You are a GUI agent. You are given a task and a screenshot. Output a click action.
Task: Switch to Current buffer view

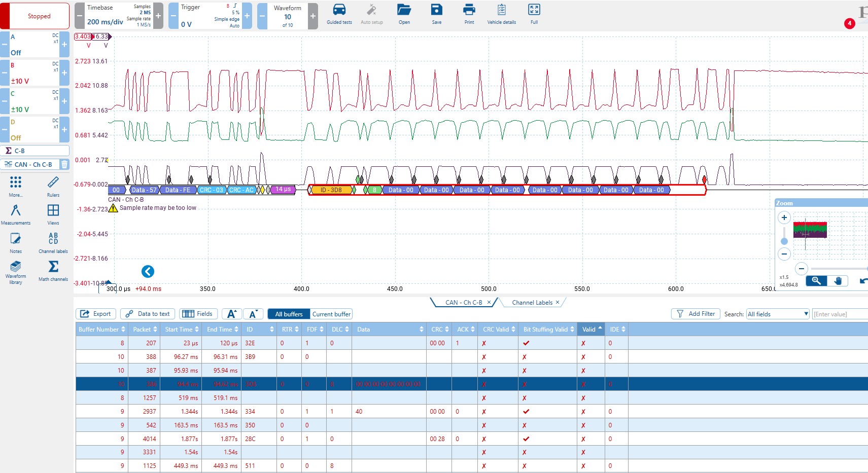[331, 314]
